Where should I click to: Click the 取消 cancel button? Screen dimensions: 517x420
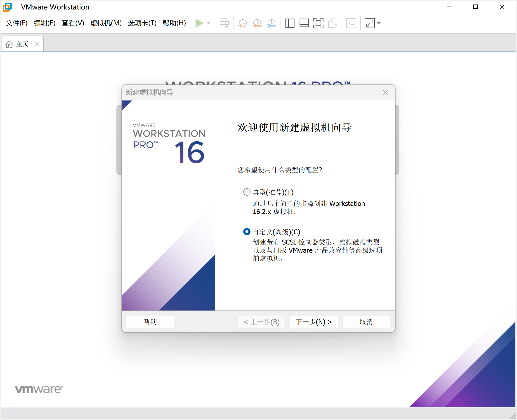tap(366, 322)
